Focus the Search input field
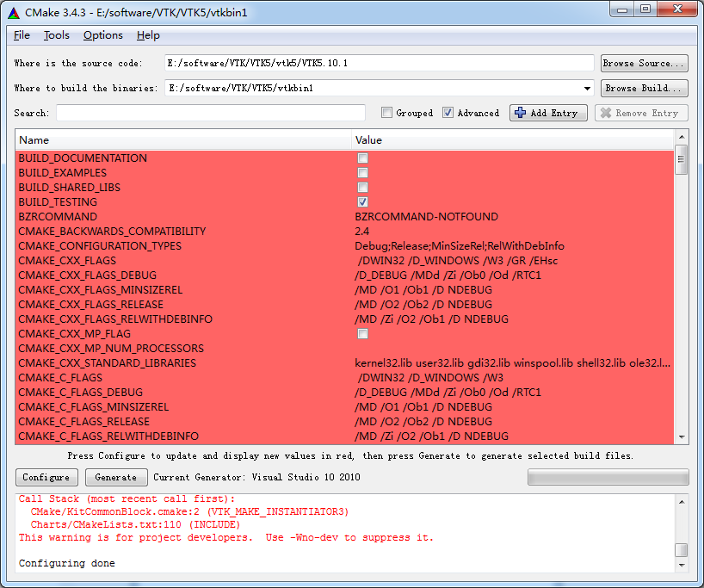The image size is (704, 588). (x=211, y=113)
